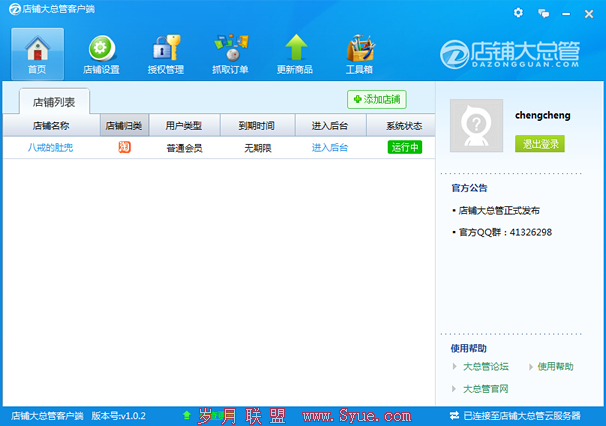
Task: Open 授权管理 lock and key icon
Action: (166, 54)
